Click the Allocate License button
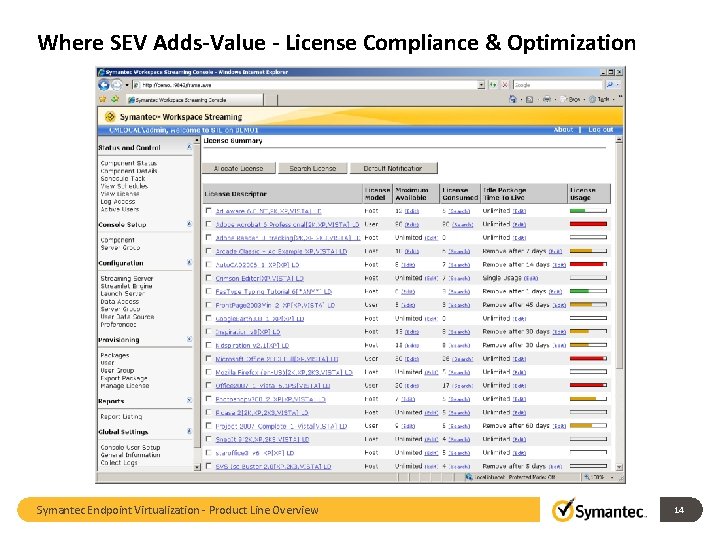 (x=239, y=169)
